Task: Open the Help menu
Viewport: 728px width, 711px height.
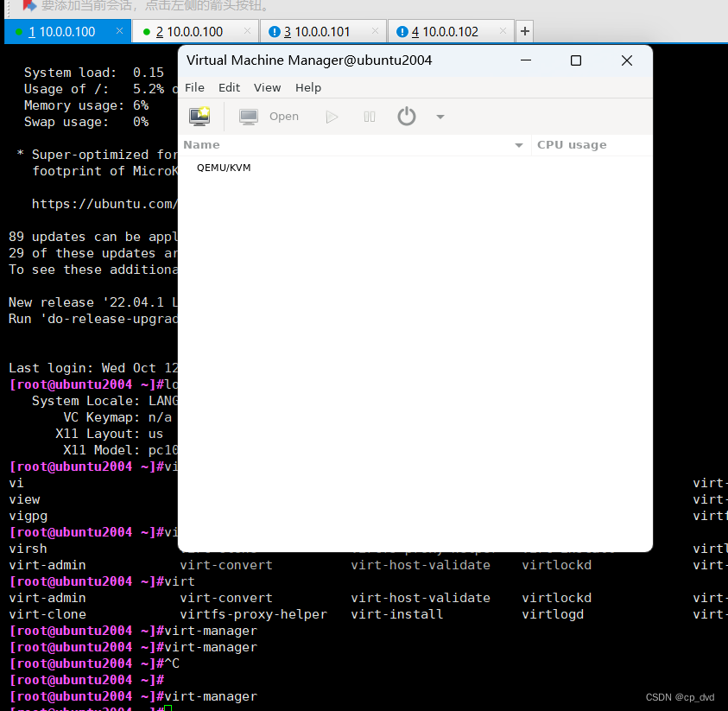Action: coord(308,88)
